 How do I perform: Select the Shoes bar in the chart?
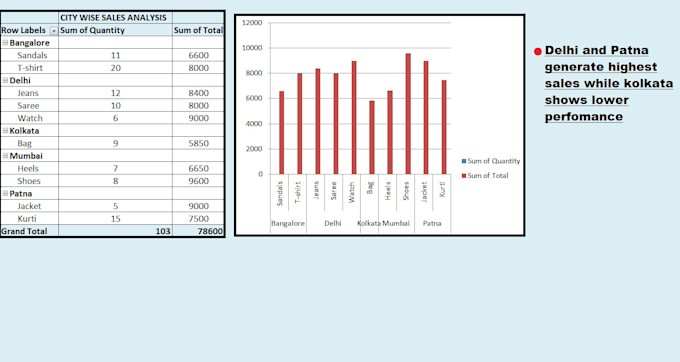coord(408,114)
